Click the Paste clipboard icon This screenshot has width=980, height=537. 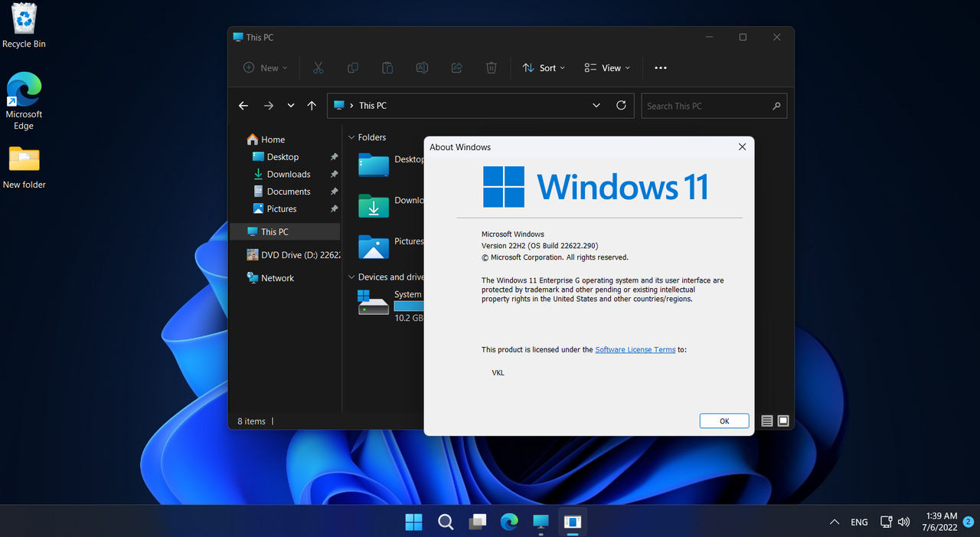(x=387, y=67)
